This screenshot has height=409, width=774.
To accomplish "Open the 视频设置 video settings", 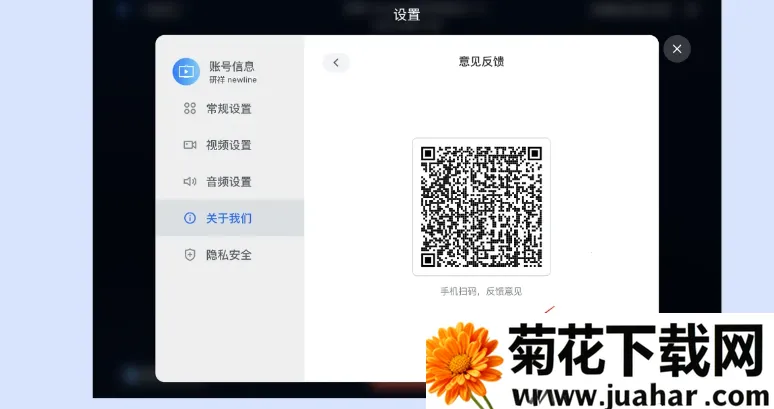I will [229, 145].
